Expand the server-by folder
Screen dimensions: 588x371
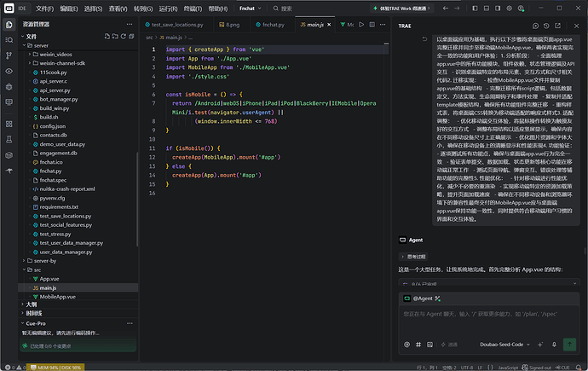pyautogui.click(x=25, y=261)
